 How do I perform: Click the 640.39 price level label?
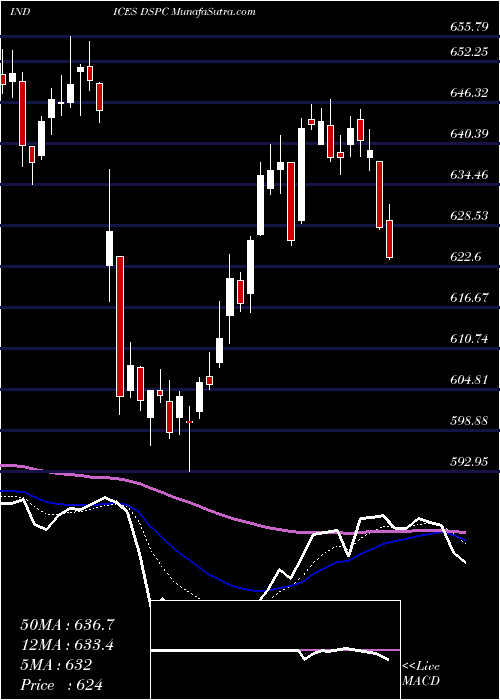point(468,133)
